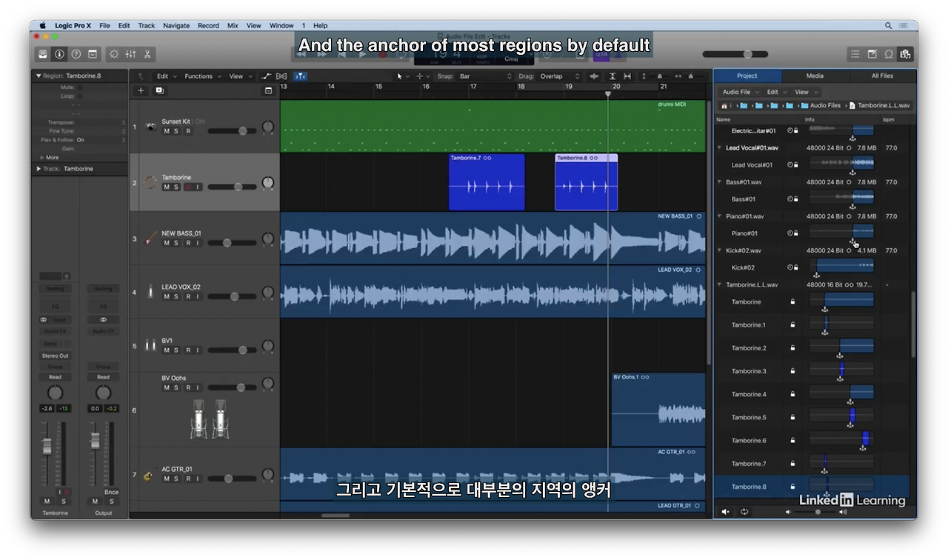Open the List Editors icon
Viewport: 948px width, 560px height.
855,54
